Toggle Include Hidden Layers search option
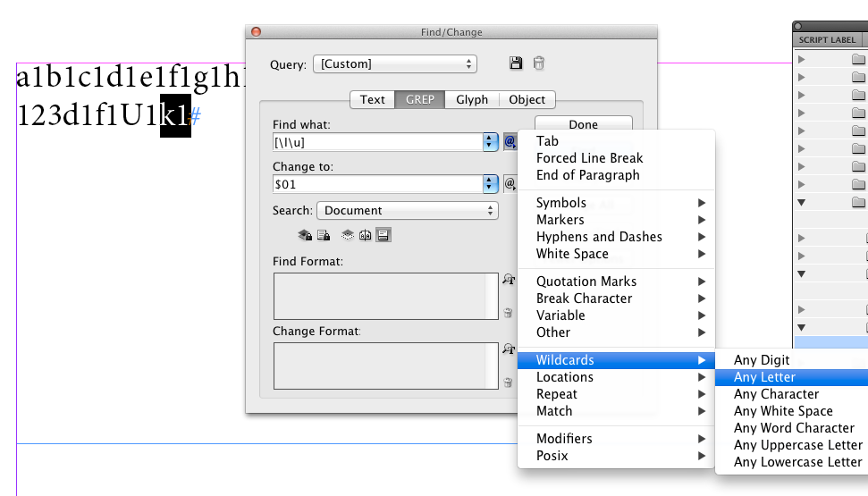Image resolution: width=868 pixels, height=496 pixels. pos(347,235)
